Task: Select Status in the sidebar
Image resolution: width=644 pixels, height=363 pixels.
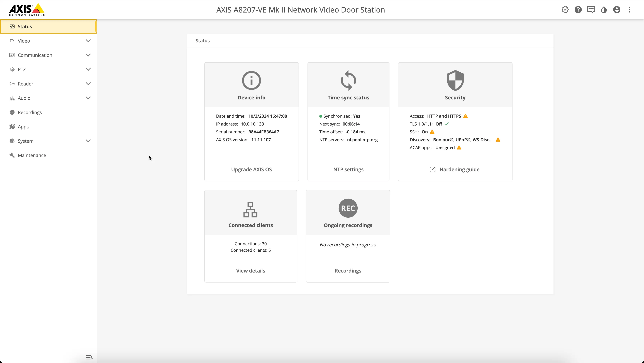Action: pos(48,26)
